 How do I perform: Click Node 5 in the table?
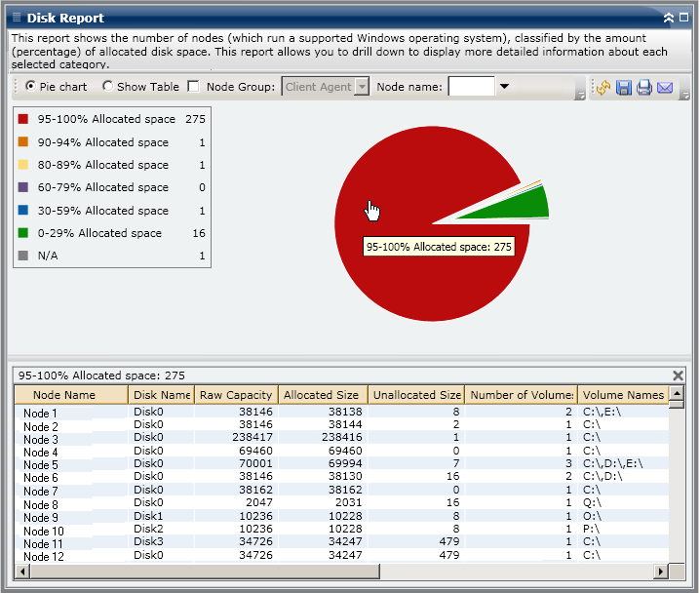tap(41, 465)
